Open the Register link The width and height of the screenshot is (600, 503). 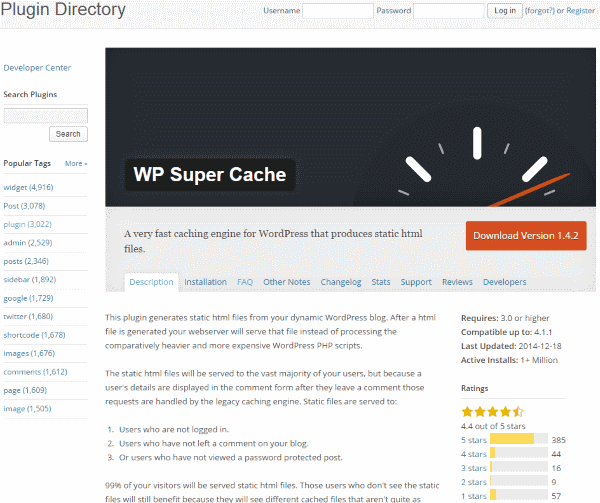click(x=580, y=11)
